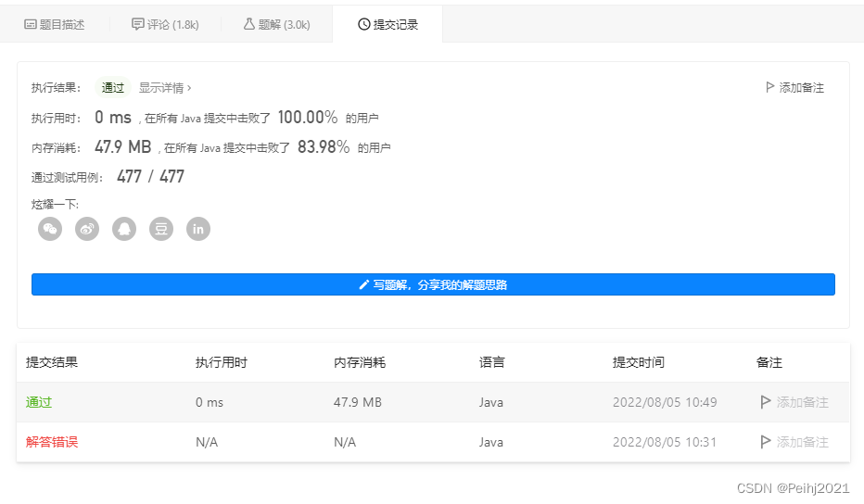The image size is (864, 504).
Task: Add a note via 添加备注 in 解答错误 row
Action: click(x=802, y=442)
